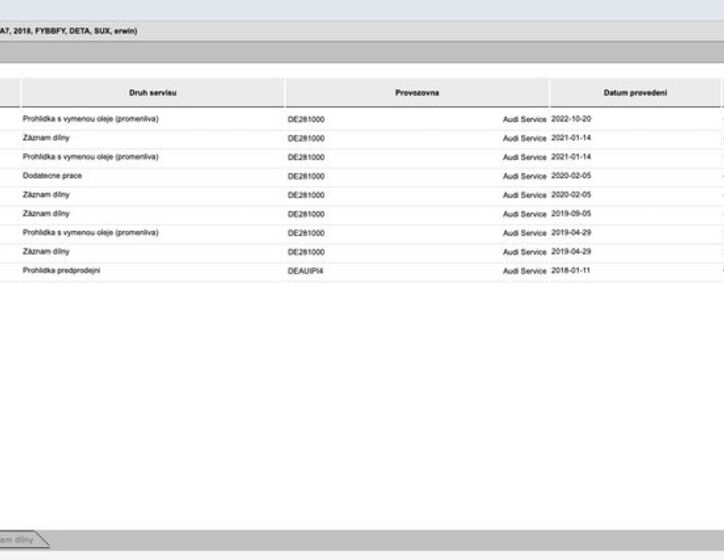Select "Záznam dílny" entry dated 2019-04-29
The height and width of the screenshot is (560, 724).
[46, 251]
